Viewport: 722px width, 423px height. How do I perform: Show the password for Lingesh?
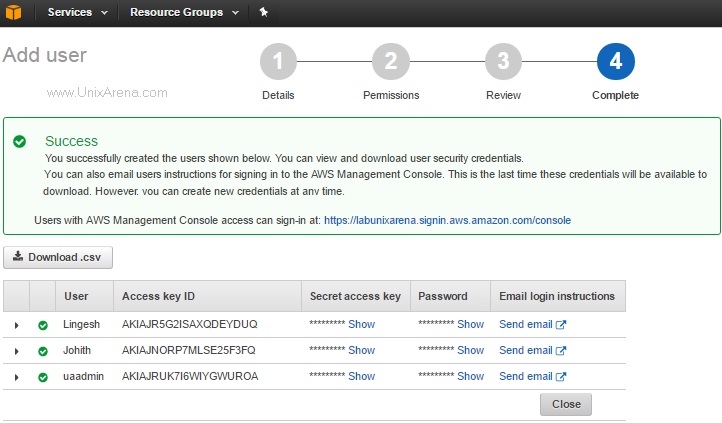[470, 324]
